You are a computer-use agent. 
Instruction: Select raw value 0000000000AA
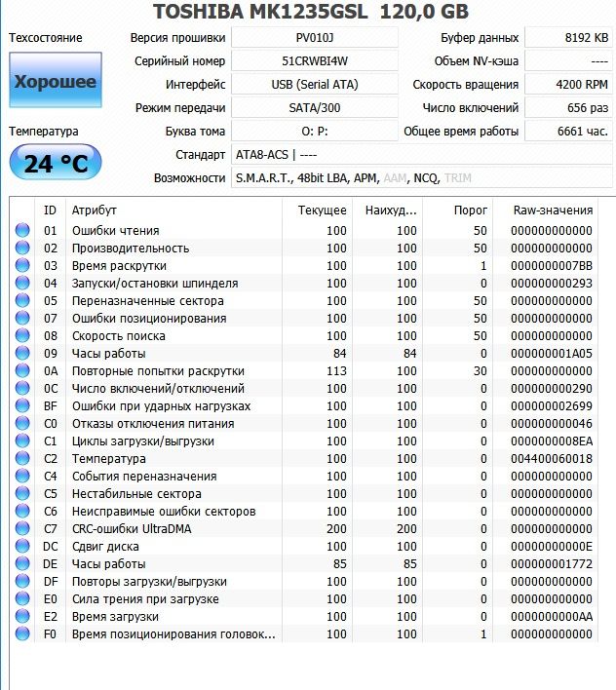click(552, 617)
